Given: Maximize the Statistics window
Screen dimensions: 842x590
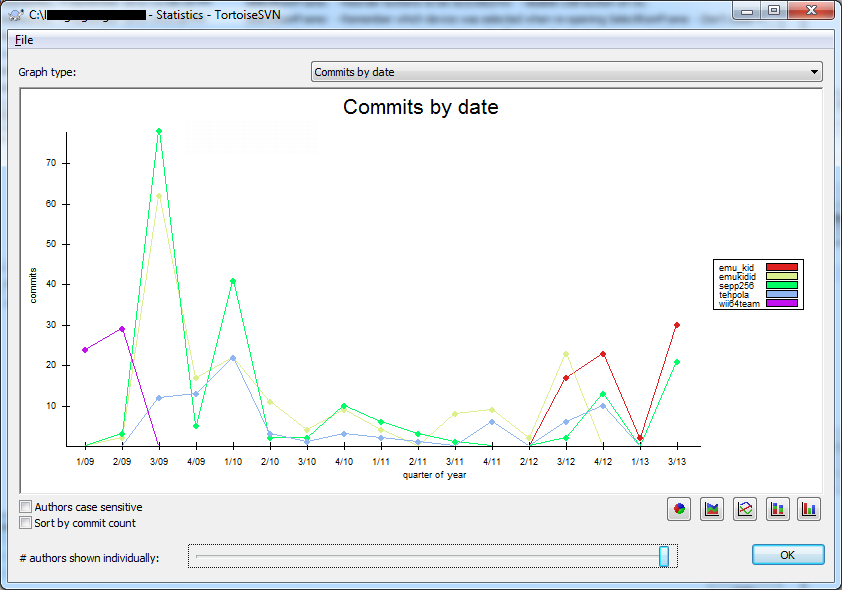Looking at the screenshot, I should point(774,13).
